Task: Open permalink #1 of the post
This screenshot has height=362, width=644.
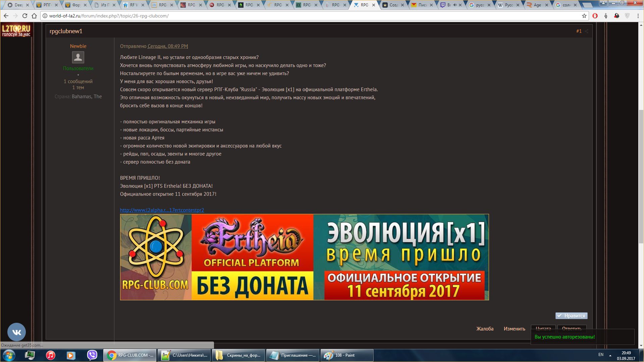Action: point(579,31)
